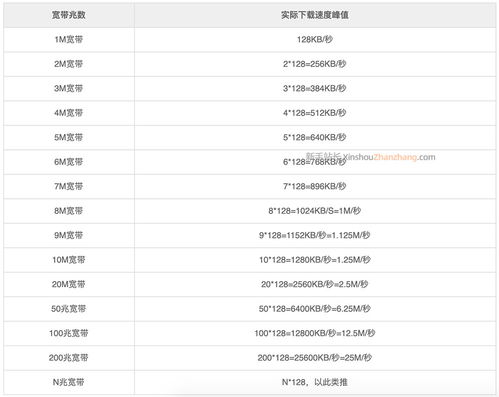Click the '9*128=1152KB/秒=1.125M/秒' value

315,235
